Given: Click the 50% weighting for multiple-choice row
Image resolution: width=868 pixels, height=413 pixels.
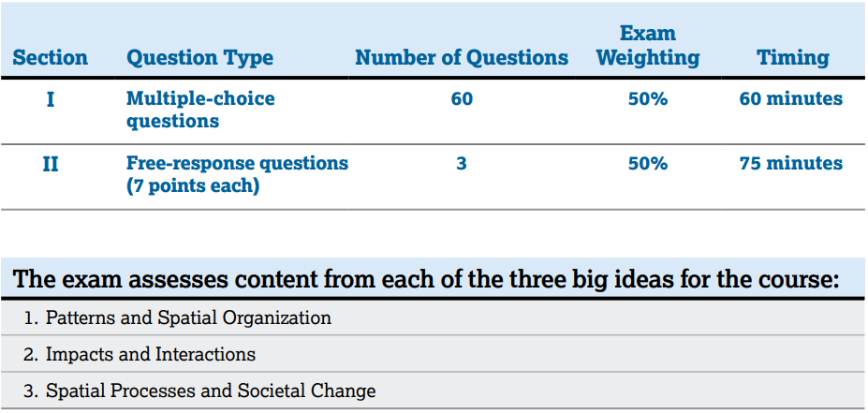Looking at the screenshot, I should click(648, 98).
